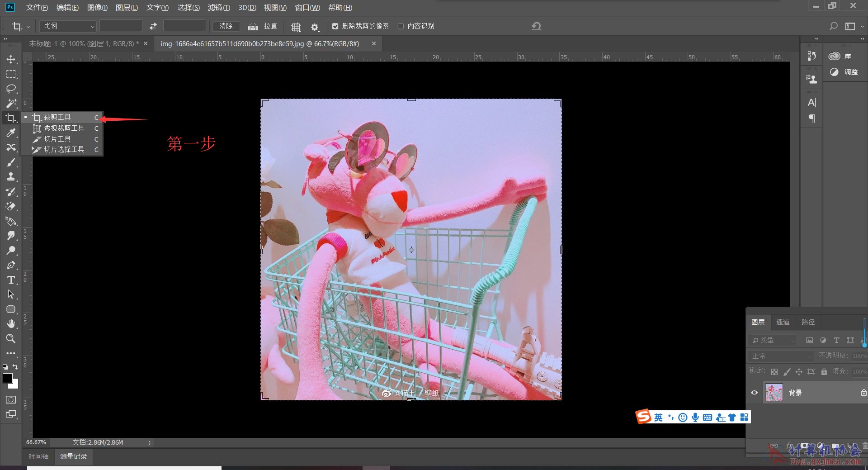Open the Character panel icon
Viewport: 868px width, 470px height.
pos(812,103)
